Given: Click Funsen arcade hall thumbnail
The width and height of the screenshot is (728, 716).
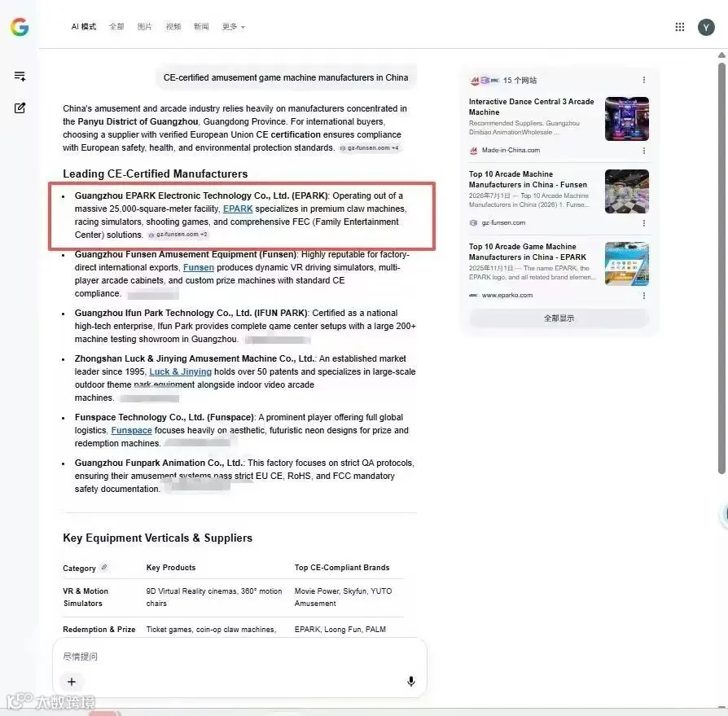Looking at the screenshot, I should [x=627, y=191].
